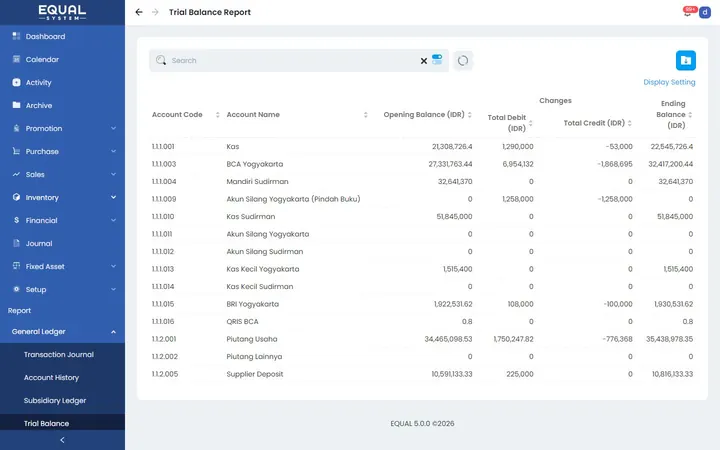720x450 pixels.
Task: Open Transaction Journal submenu item
Action: point(59,354)
